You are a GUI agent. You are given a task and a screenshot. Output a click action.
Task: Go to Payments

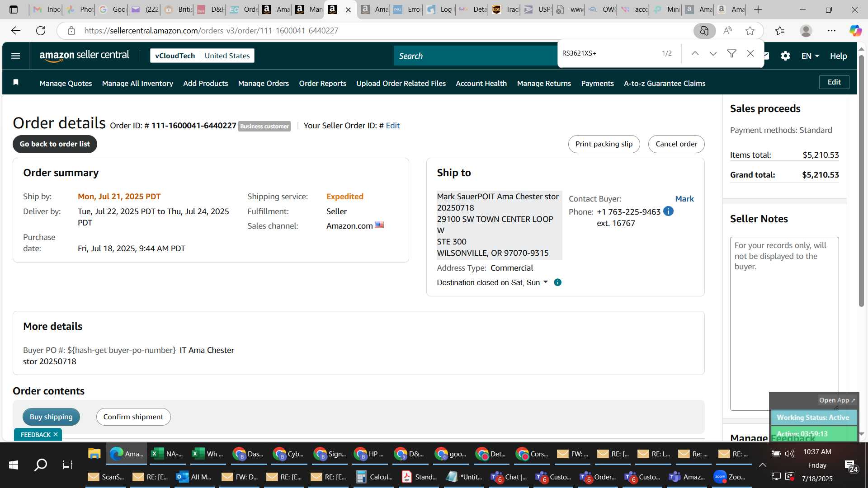click(597, 83)
